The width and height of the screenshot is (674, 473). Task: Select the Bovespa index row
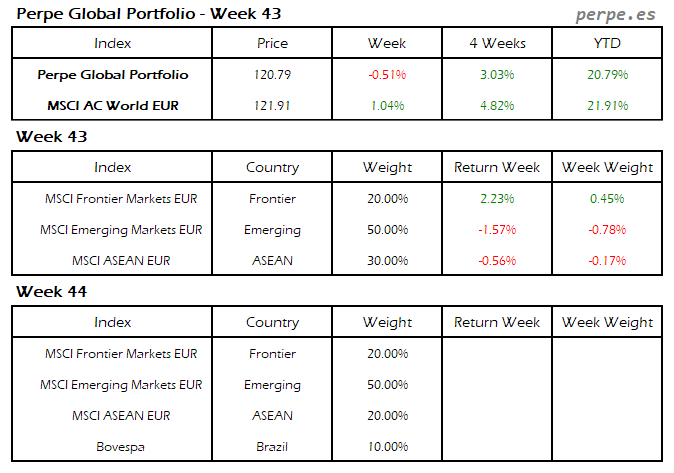click(x=120, y=447)
